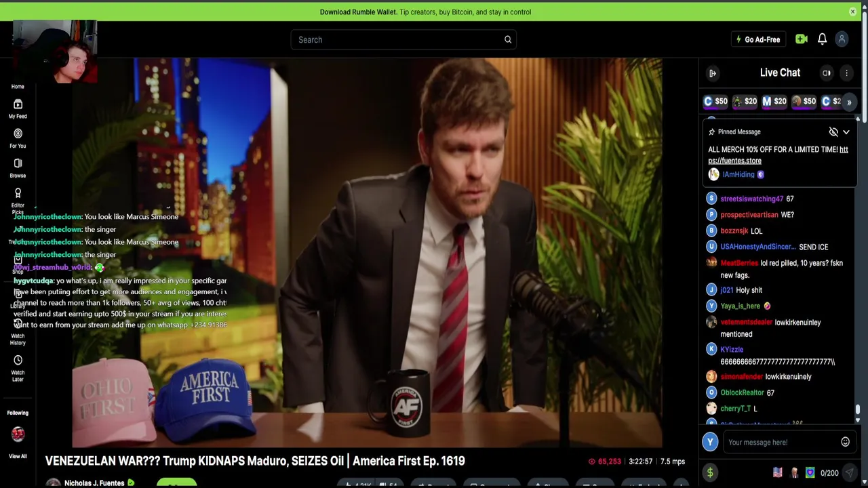Focus the 'Your message here!' chat field
This screenshot has height=488, width=868.
coord(783,443)
